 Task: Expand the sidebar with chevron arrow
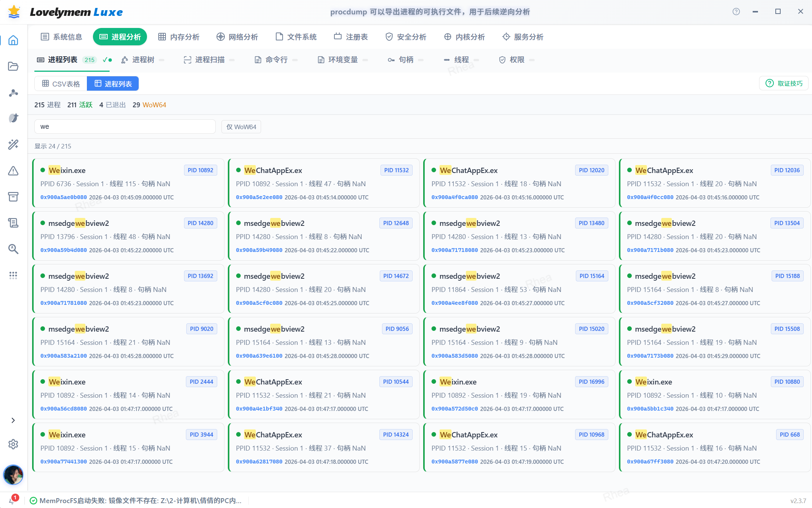pos(13,420)
